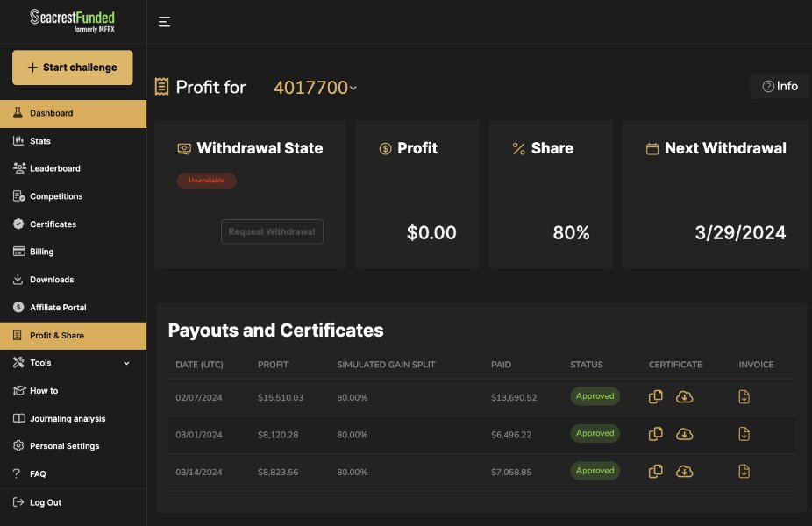Open the hamburger navigation menu

click(x=164, y=22)
